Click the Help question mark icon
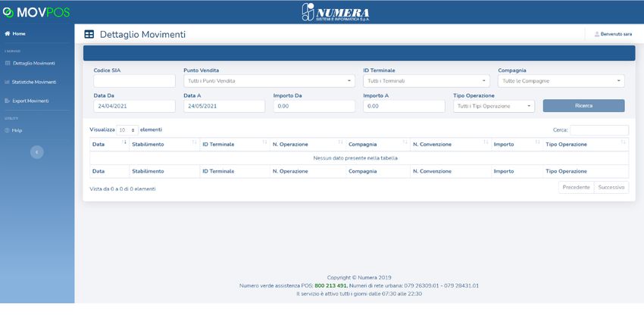The image size is (644, 315). (x=7, y=130)
